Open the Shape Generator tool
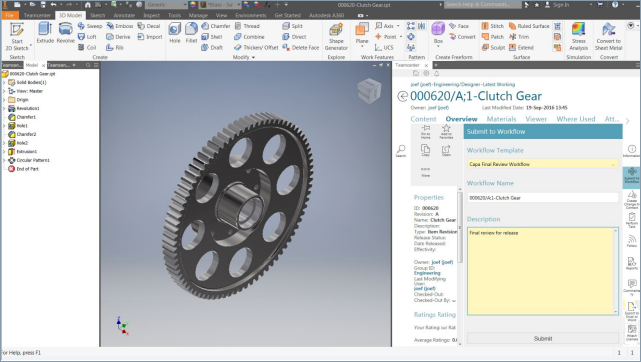Screen dimensions: 641x362 coord(336,37)
